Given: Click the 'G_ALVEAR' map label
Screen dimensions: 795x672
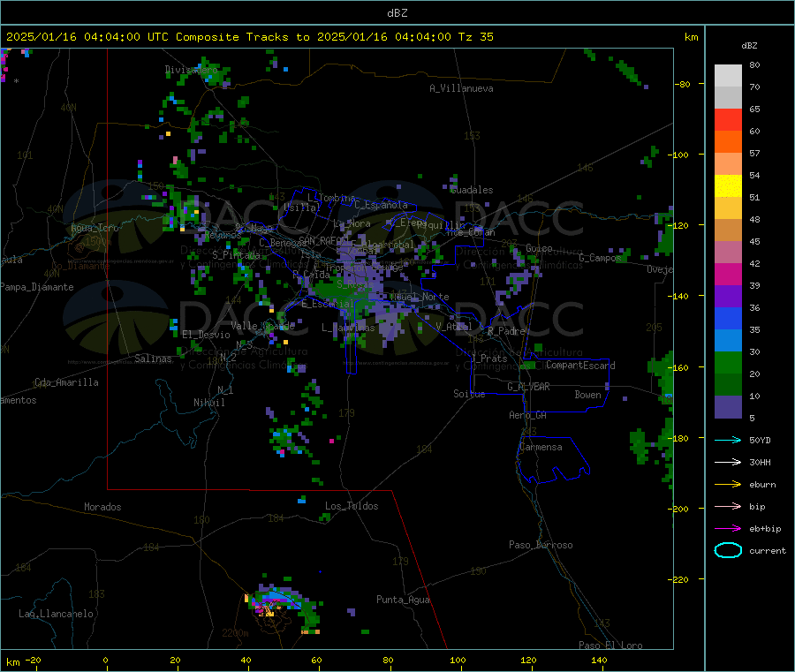Looking at the screenshot, I should click(x=528, y=387).
